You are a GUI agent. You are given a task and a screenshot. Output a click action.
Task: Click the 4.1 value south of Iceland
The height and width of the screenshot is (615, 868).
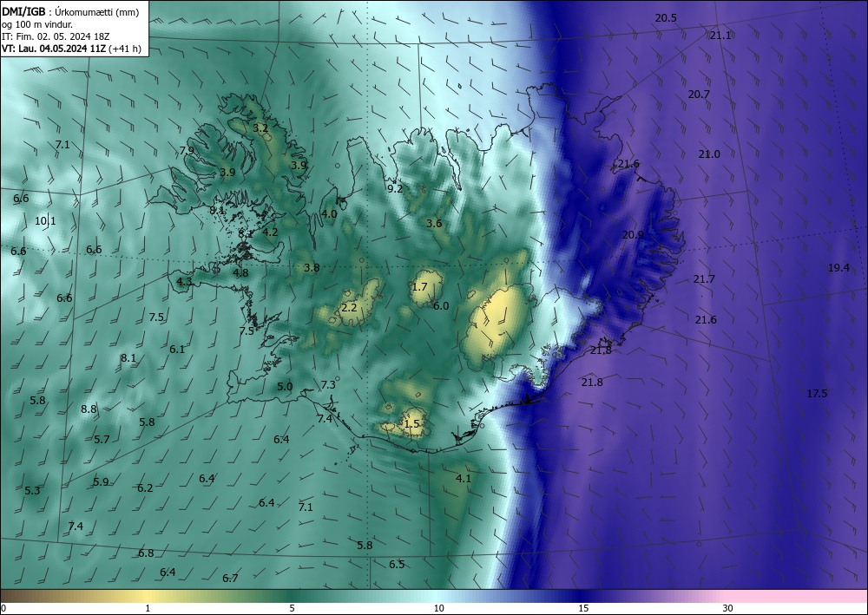pyautogui.click(x=464, y=479)
